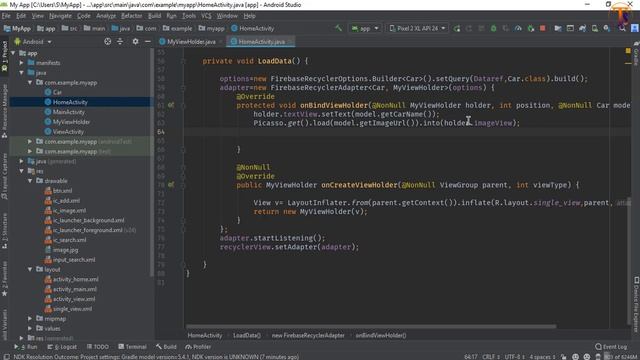This screenshot has width=640, height=360.
Task: Open Project panel settings gear
Action: click(136, 42)
